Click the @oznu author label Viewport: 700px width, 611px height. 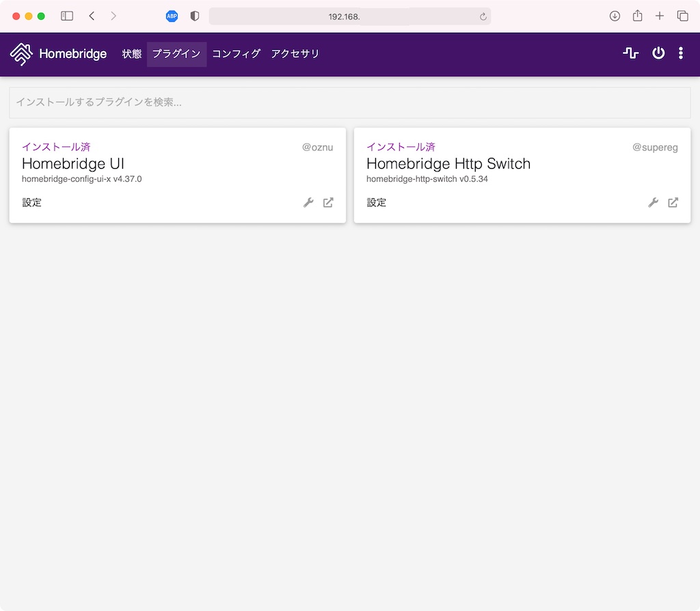click(x=317, y=148)
